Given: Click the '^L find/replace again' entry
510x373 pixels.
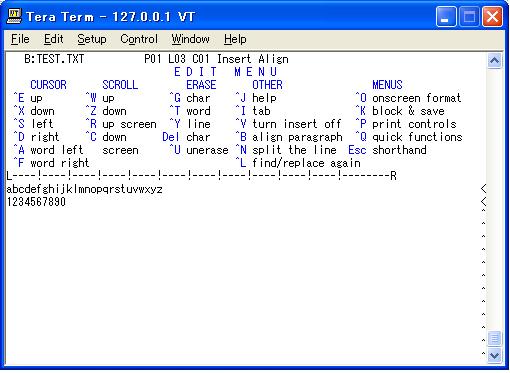Looking at the screenshot, I should pos(298,163).
